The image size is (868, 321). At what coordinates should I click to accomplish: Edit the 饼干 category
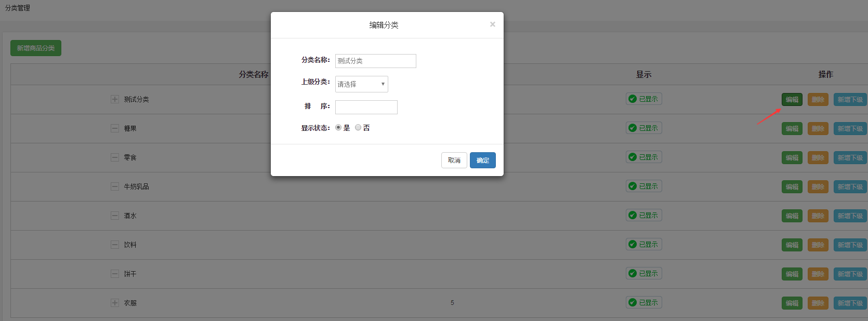(792, 274)
